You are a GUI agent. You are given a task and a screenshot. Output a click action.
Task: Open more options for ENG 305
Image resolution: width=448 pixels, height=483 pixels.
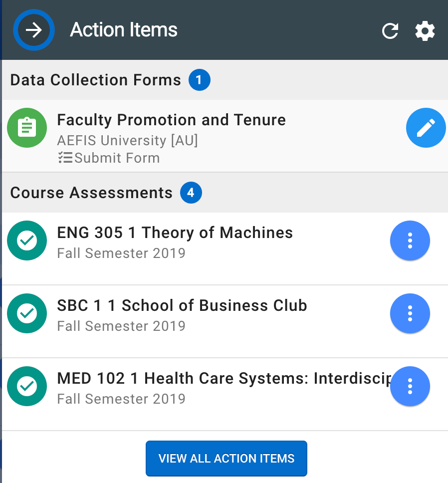pos(410,241)
